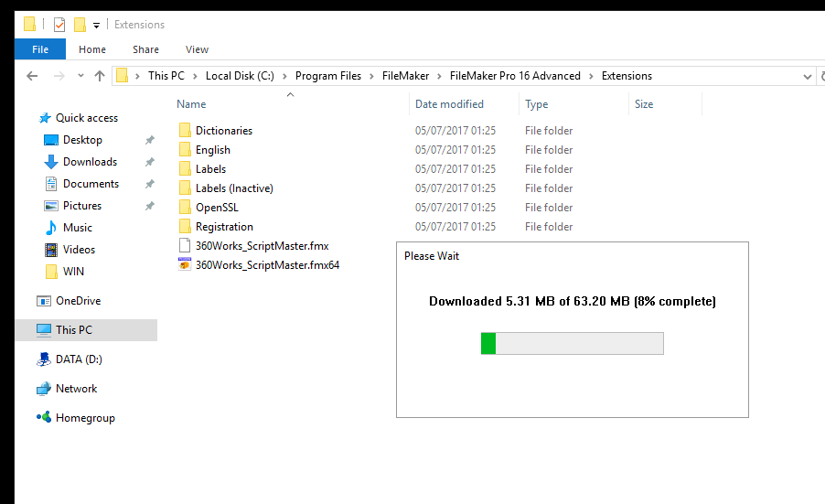Click the pin icon next to Downloads
The image size is (825, 504).
coord(150,162)
